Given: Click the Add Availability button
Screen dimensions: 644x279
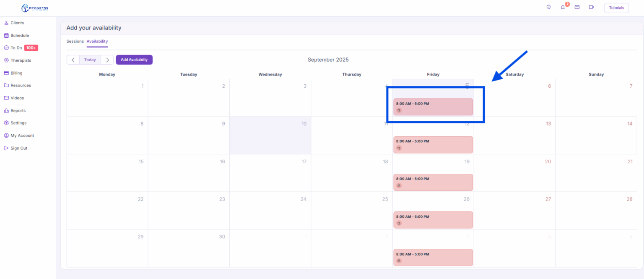Looking at the screenshot, I should click(x=134, y=60).
